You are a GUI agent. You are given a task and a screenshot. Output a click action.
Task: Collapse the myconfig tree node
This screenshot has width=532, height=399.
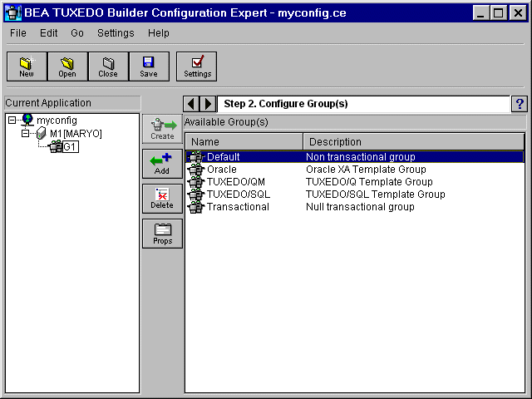12,120
